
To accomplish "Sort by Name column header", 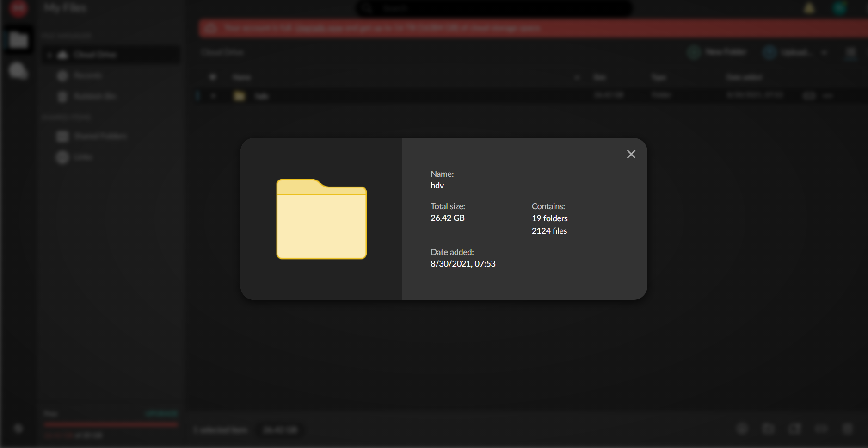I will (242, 77).
